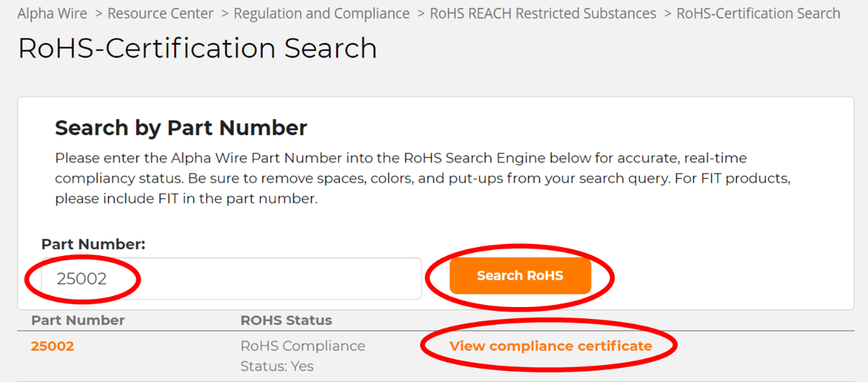This screenshot has height=382, width=868.
Task: Click the Part Number: field label
Action: point(93,244)
